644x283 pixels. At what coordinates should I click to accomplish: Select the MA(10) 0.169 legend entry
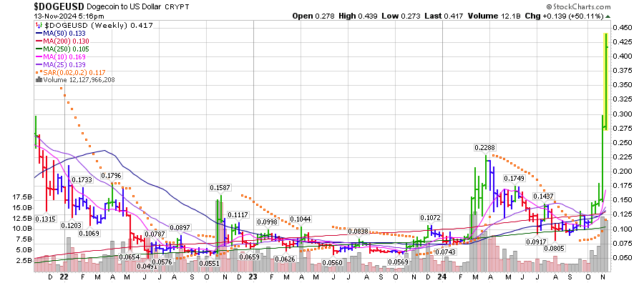(61, 56)
